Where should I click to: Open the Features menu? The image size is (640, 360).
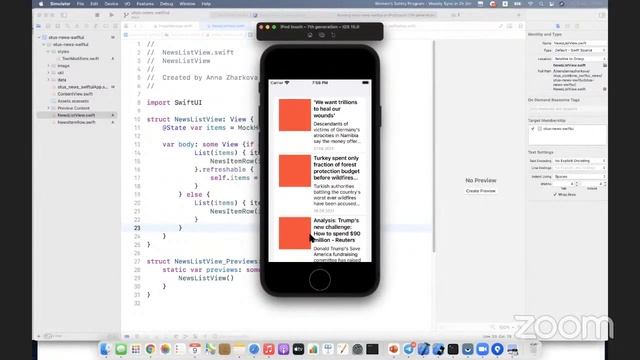point(145,4)
